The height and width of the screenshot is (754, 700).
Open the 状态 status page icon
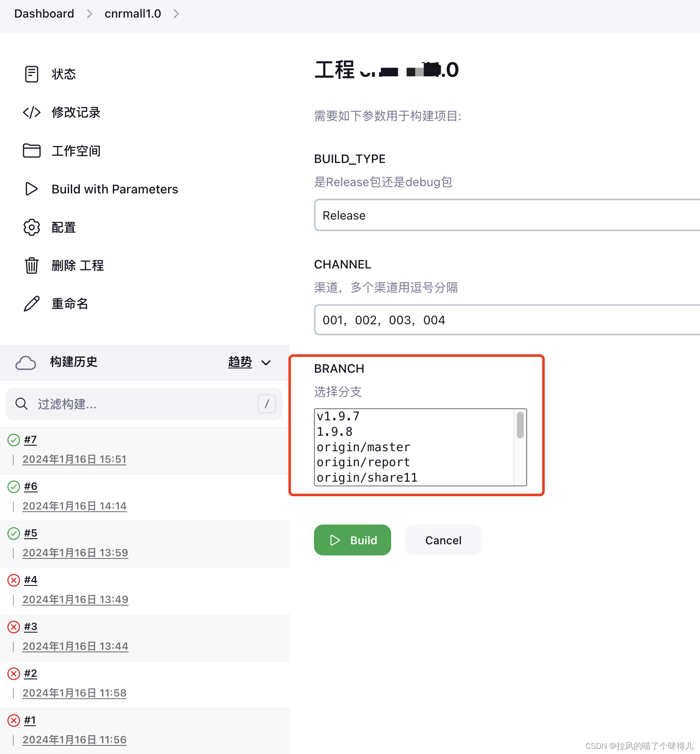31,74
